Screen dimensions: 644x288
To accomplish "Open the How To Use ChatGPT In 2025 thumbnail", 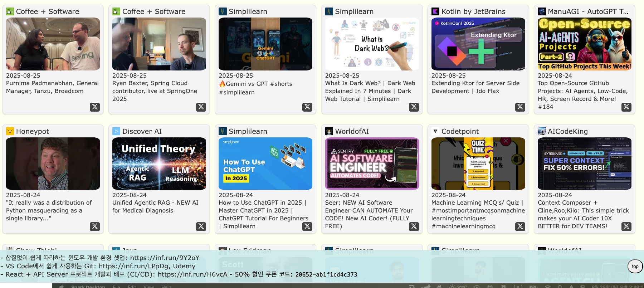I will coord(265,163).
